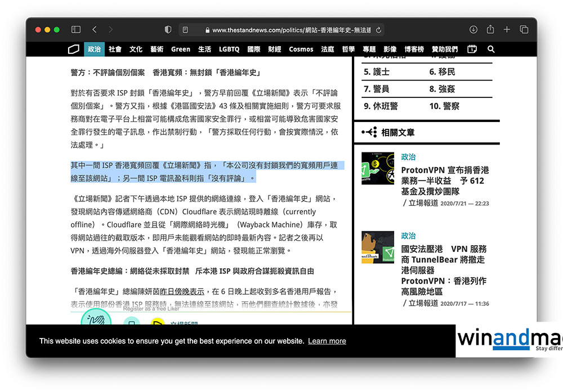Open ProtonVPN donation article headline
Screen dimensions: 563x392
tap(445, 181)
